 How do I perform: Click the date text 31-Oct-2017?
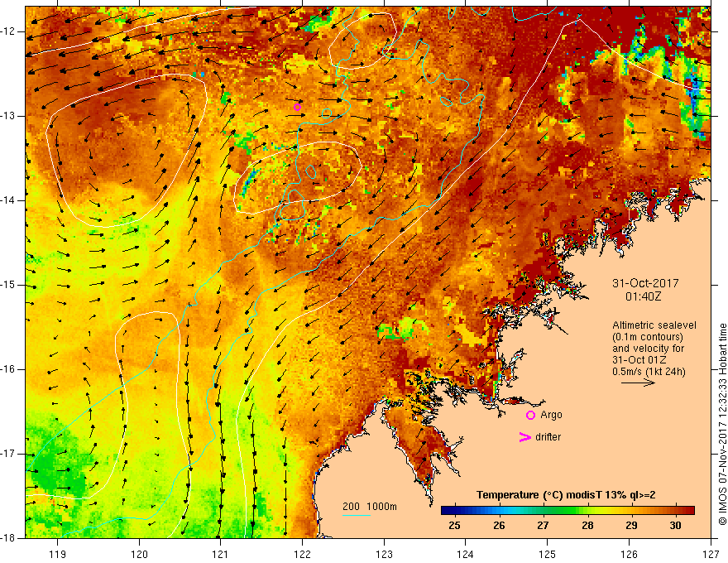645,283
